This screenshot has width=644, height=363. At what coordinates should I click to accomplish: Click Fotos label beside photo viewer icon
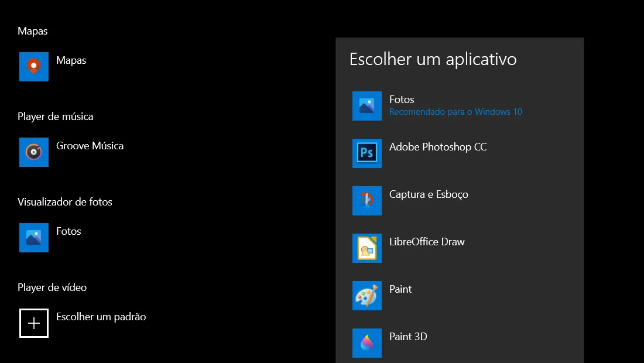tap(68, 231)
